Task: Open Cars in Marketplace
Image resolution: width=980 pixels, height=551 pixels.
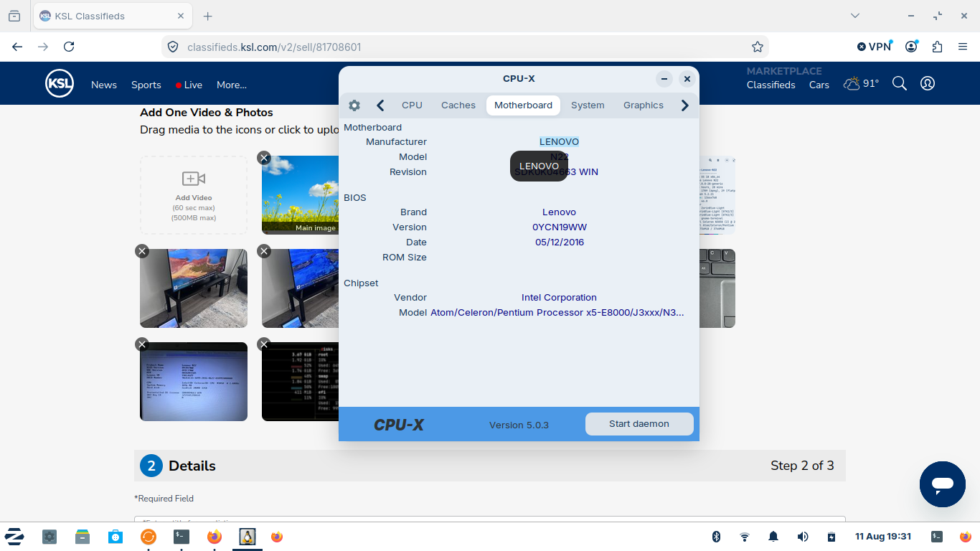Action: click(819, 85)
